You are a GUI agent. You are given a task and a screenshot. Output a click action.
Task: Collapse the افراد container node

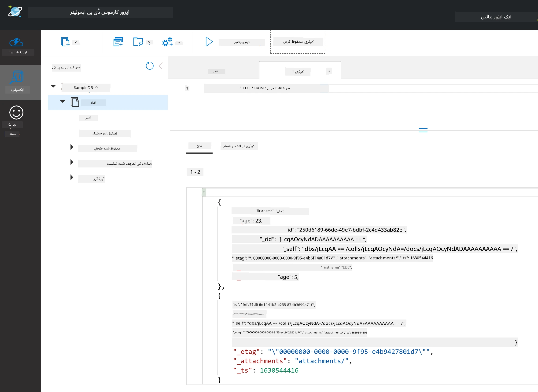coord(63,101)
